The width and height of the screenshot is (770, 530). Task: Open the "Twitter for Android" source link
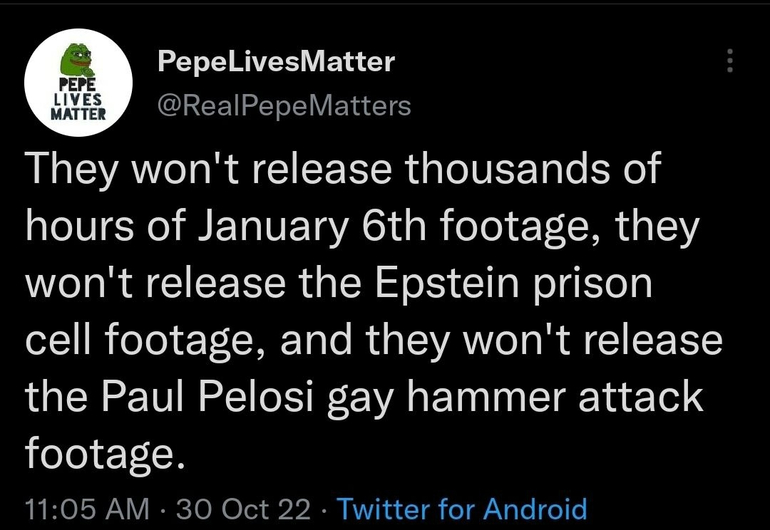462,508
